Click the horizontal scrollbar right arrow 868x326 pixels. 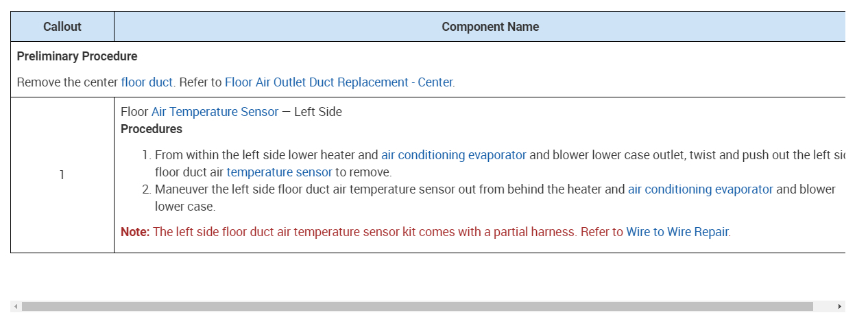pyautogui.click(x=839, y=306)
